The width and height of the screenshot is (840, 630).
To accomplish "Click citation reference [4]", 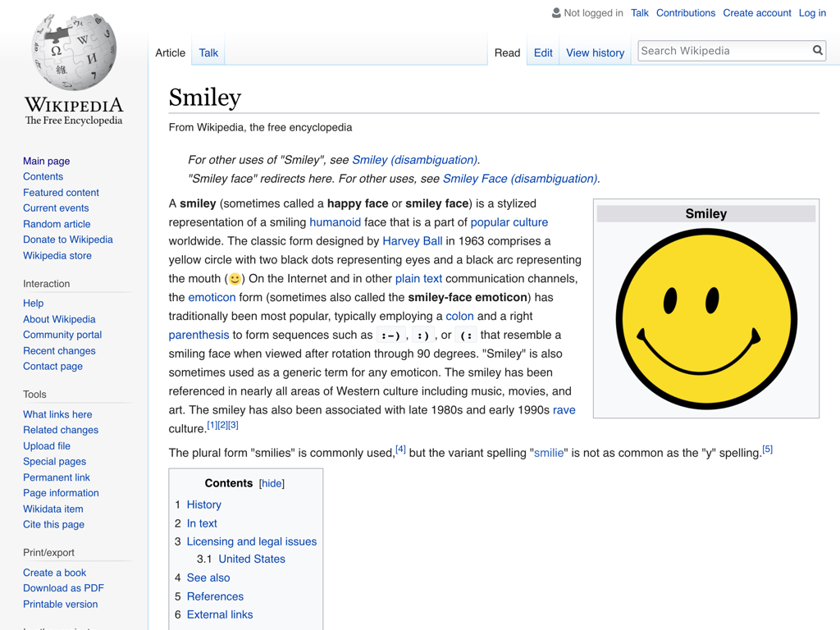I will pos(400,449).
